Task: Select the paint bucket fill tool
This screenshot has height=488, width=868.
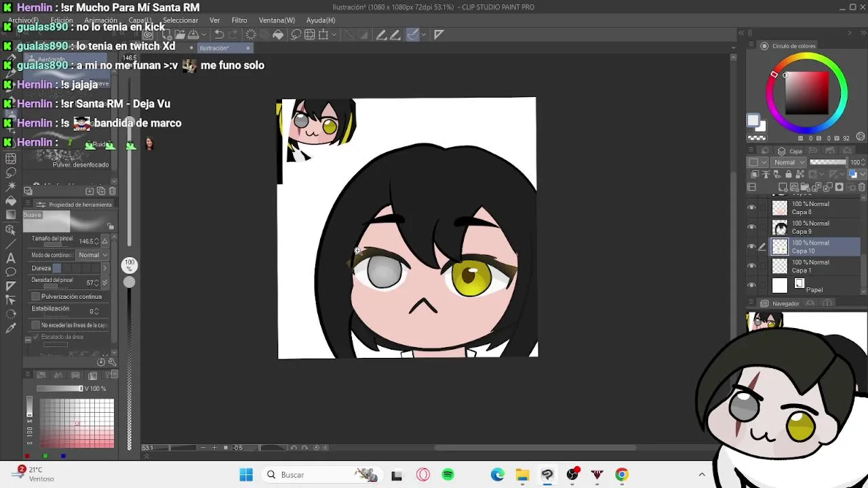Action: tap(11, 201)
